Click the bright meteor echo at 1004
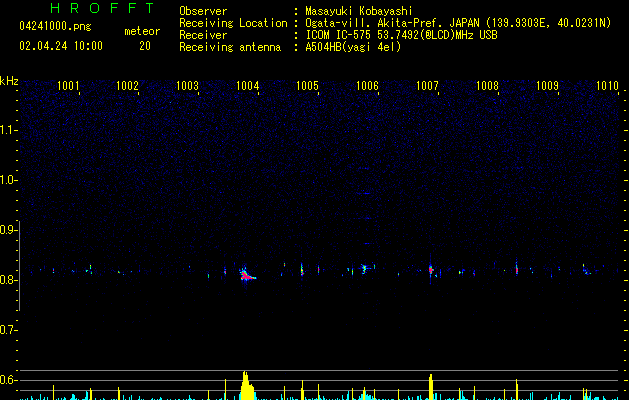 pos(247,275)
